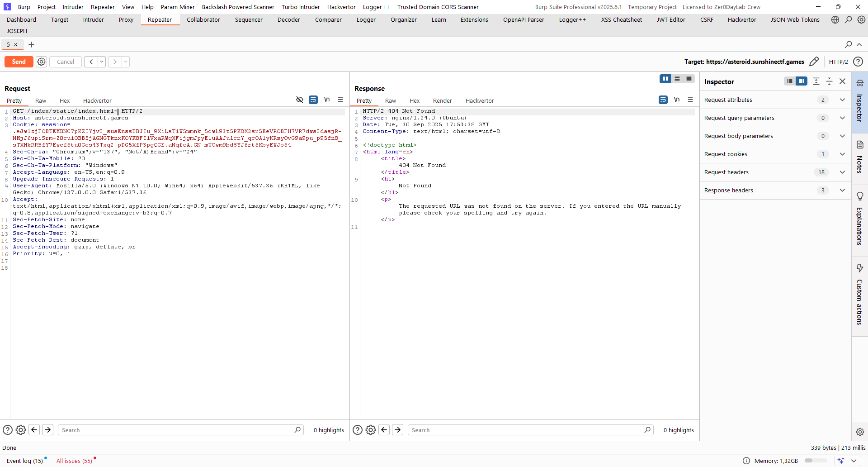
Task: Open the Request search help icon
Action: click(8, 430)
